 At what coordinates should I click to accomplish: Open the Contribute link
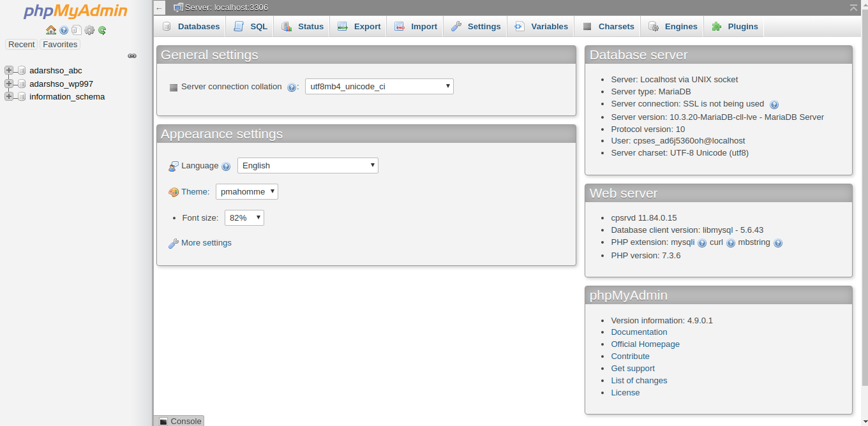click(630, 356)
